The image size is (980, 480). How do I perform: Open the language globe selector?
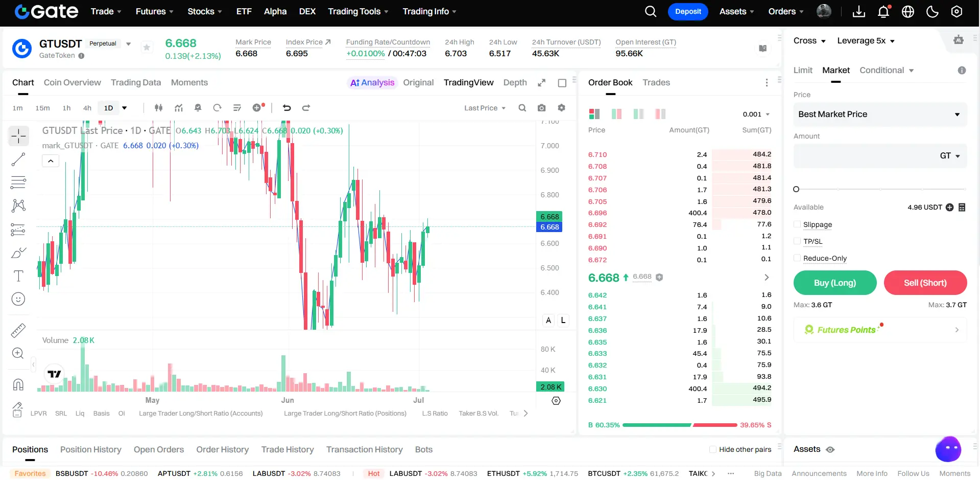[x=908, y=11]
